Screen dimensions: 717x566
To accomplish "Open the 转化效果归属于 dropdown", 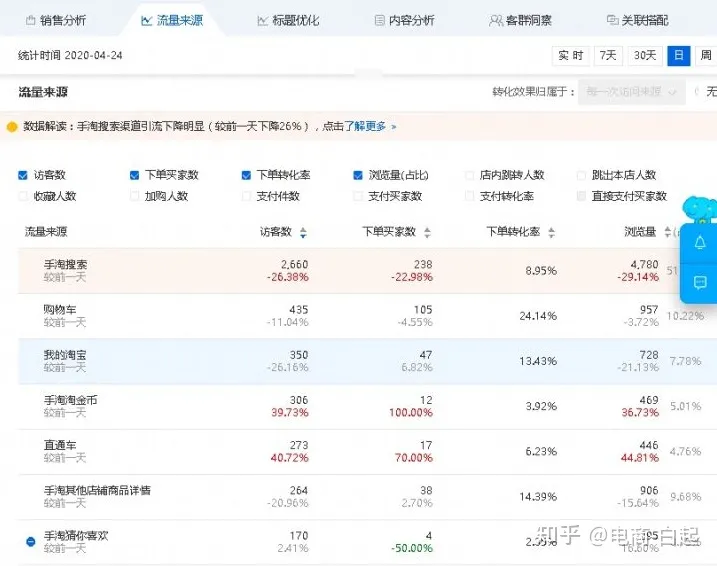I will click(631, 92).
